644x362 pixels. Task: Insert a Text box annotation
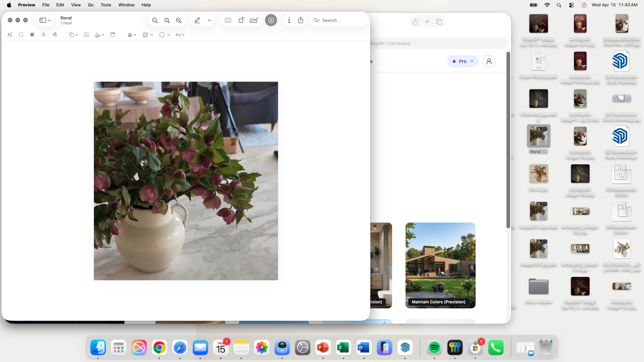(87, 35)
